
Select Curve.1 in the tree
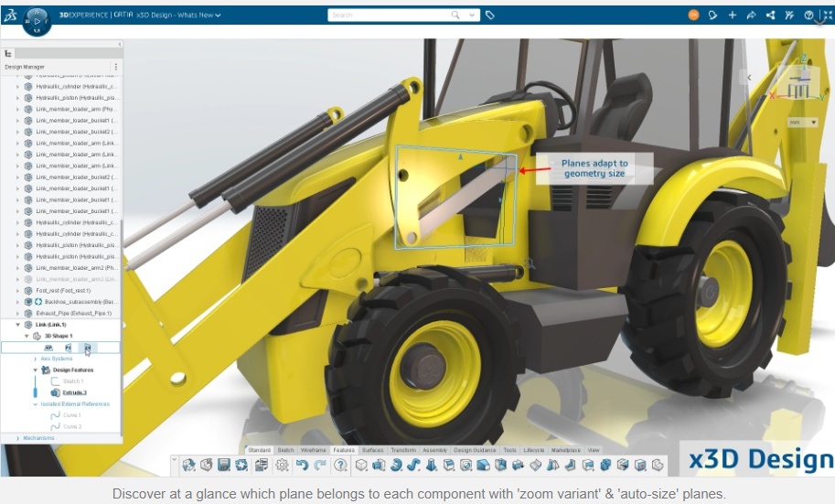pyautogui.click(x=72, y=415)
